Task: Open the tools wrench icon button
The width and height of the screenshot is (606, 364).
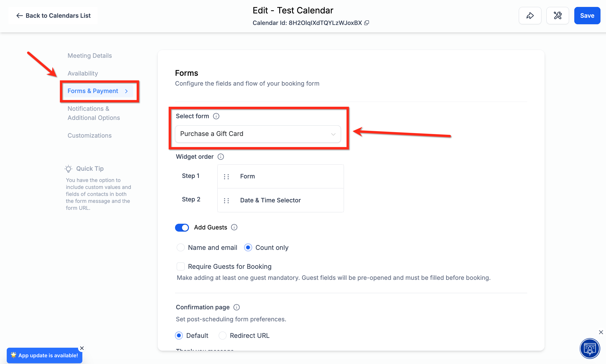Action: [558, 16]
